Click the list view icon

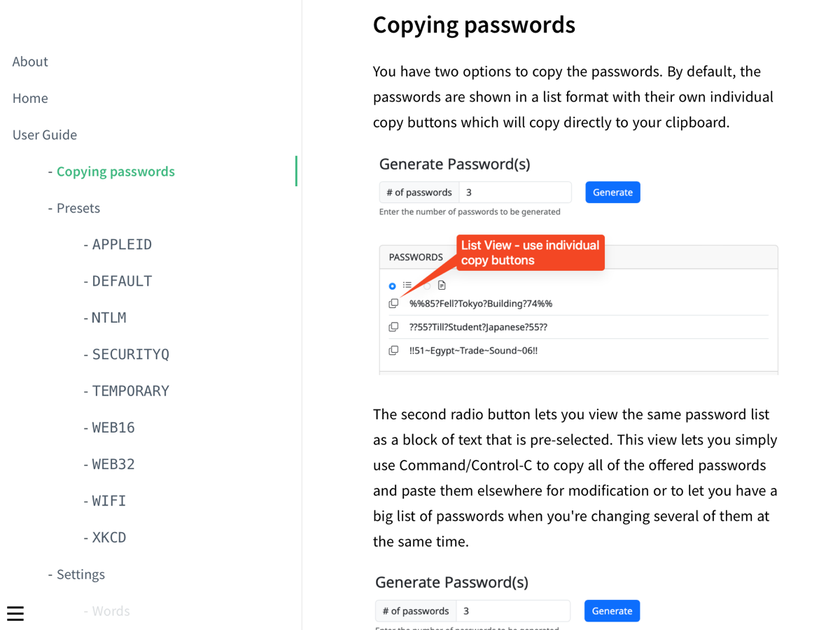(x=407, y=286)
